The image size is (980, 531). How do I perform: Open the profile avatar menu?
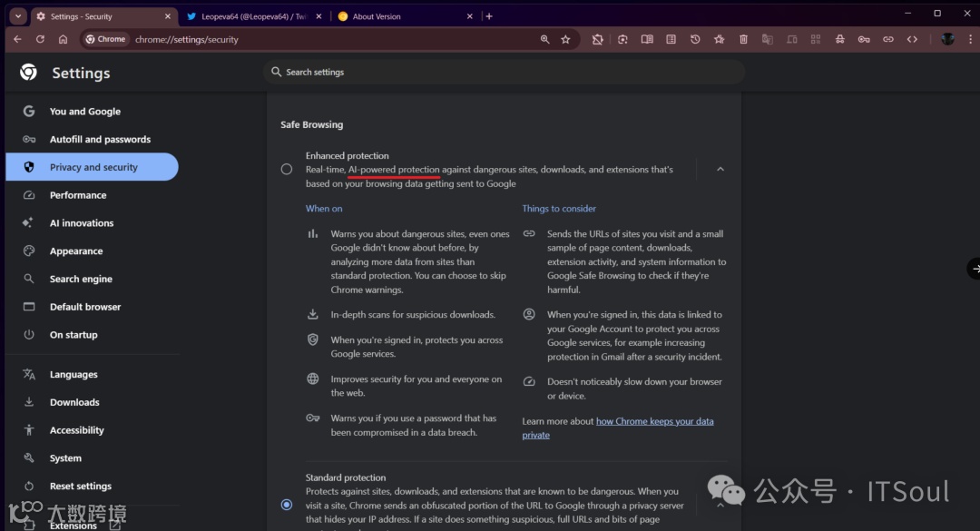tap(947, 39)
